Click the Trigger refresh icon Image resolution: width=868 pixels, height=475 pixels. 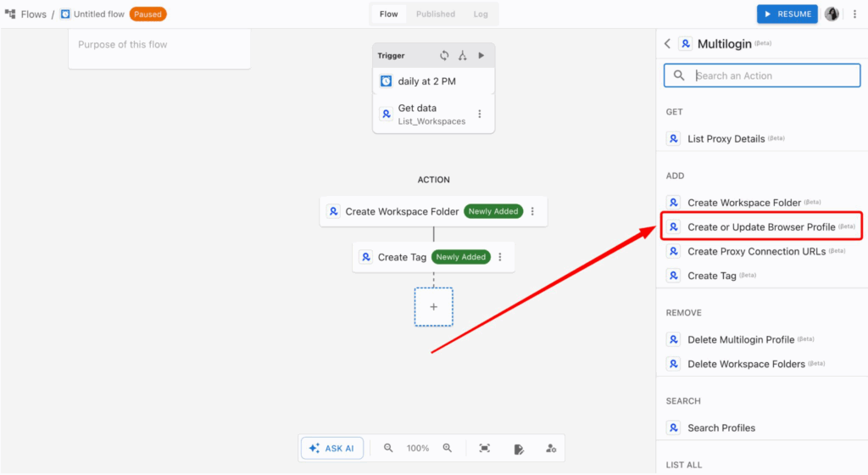[x=444, y=55]
